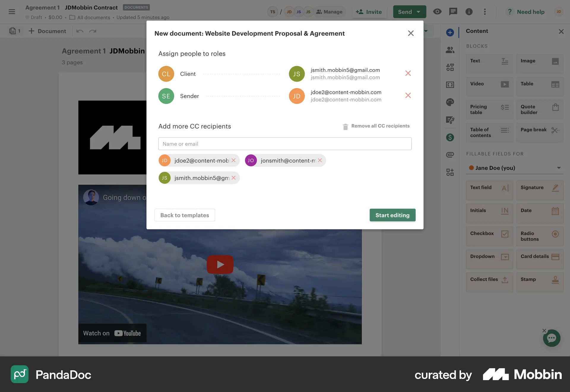Open the comments panel icon
Viewport: 570px width, 392px height.
pyautogui.click(x=453, y=12)
